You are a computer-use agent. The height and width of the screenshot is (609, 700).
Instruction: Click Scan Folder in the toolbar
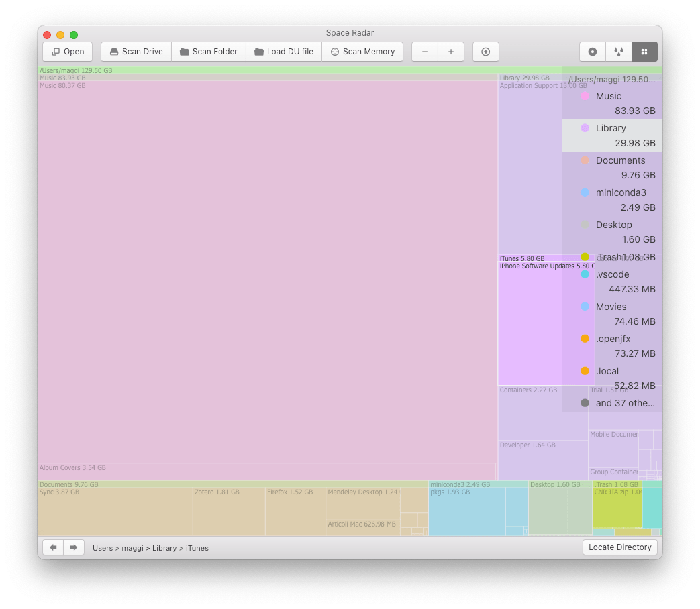coord(208,52)
